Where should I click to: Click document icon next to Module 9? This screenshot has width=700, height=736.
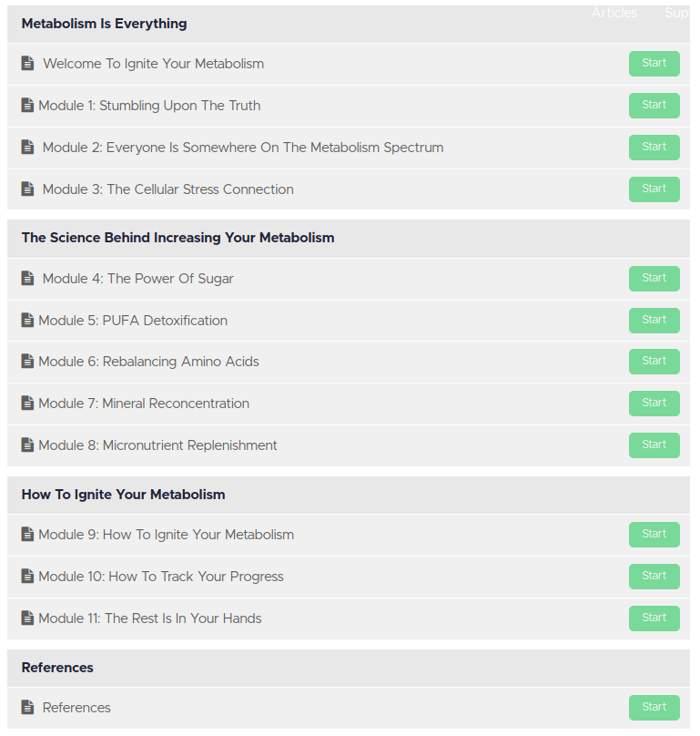pyautogui.click(x=27, y=535)
